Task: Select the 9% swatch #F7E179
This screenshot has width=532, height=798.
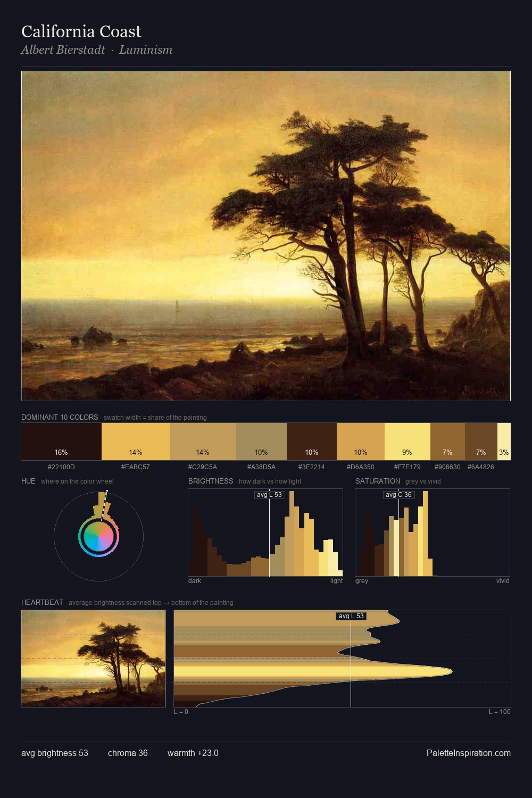Action: (408, 442)
